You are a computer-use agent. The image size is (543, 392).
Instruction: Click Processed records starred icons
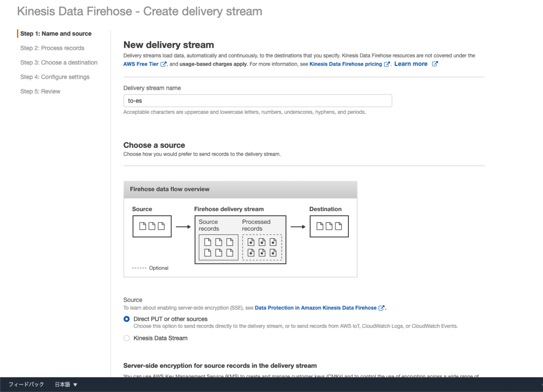[x=262, y=247]
